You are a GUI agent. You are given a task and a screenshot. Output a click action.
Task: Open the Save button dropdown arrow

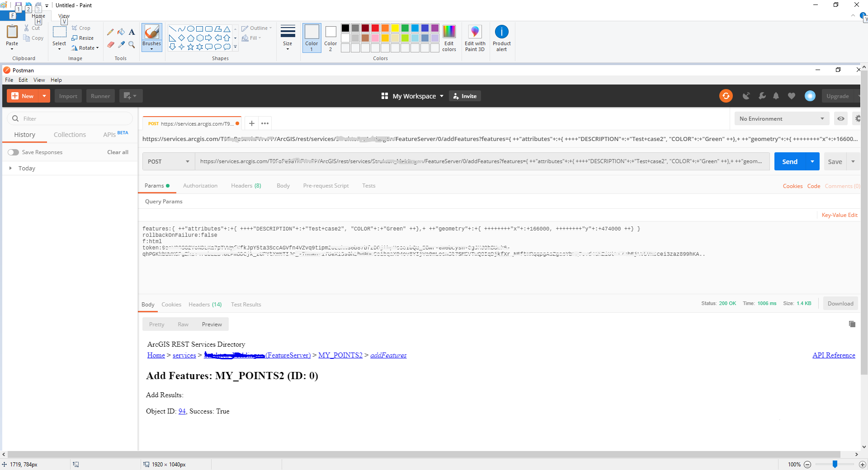[853, 161]
